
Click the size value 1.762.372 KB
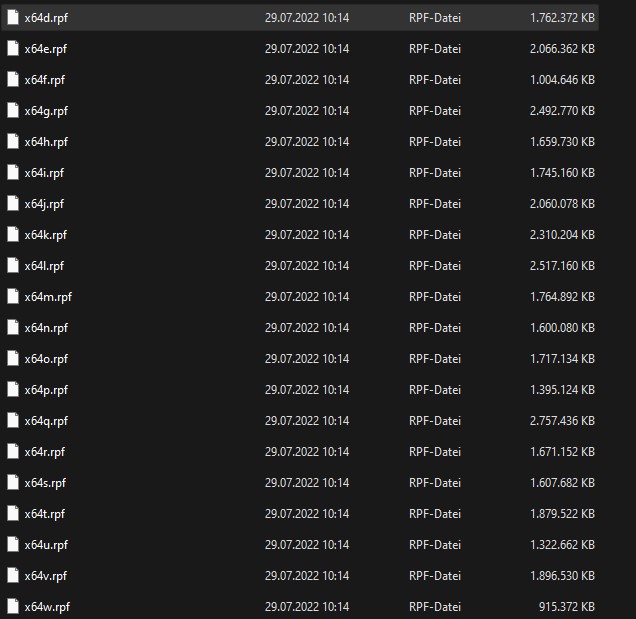click(562, 18)
